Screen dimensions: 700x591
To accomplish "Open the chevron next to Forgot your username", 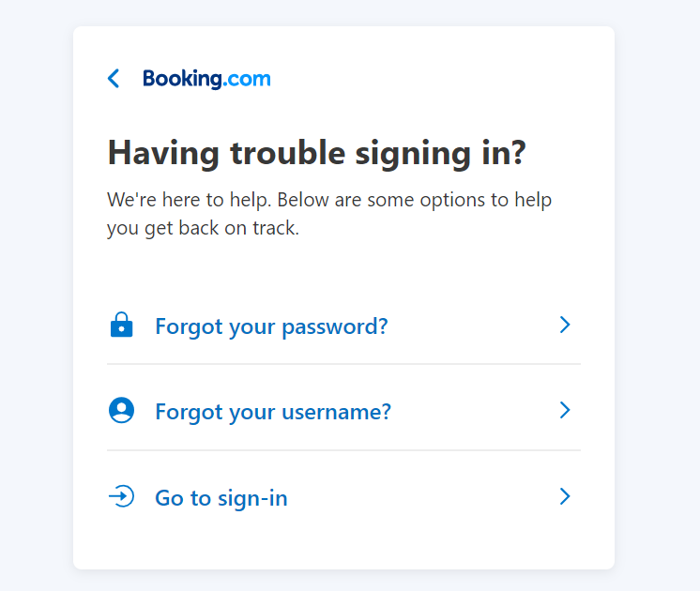I will 565,411.
